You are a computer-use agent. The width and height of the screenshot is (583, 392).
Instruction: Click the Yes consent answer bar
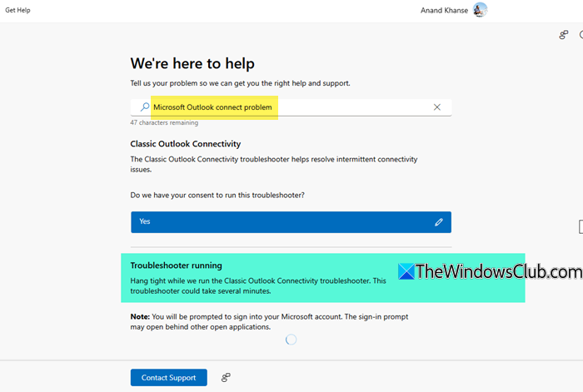click(x=291, y=222)
